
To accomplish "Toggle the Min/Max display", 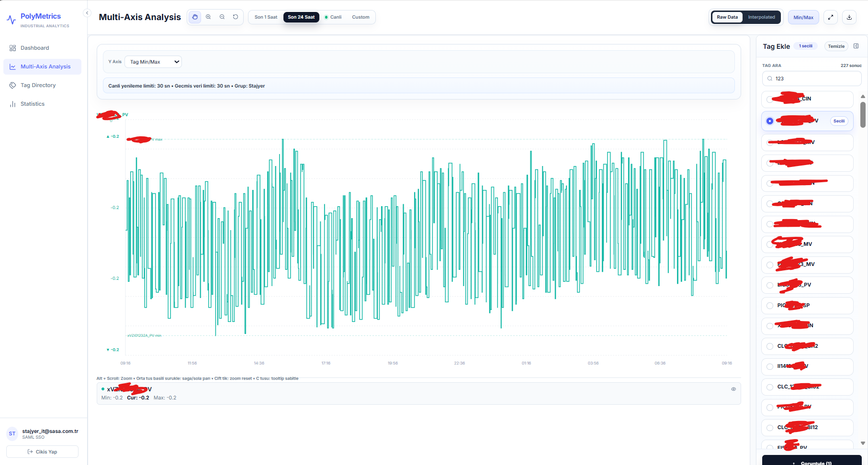I will click(x=803, y=17).
